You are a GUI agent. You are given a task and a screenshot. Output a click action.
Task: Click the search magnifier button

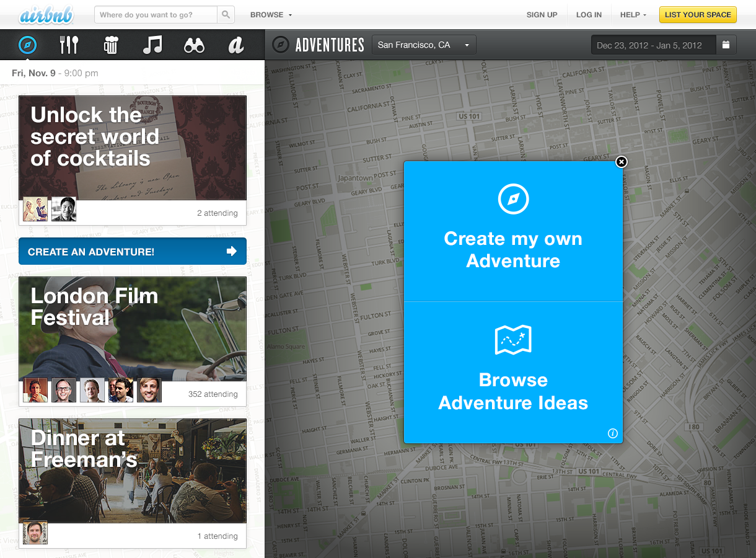coord(226,15)
